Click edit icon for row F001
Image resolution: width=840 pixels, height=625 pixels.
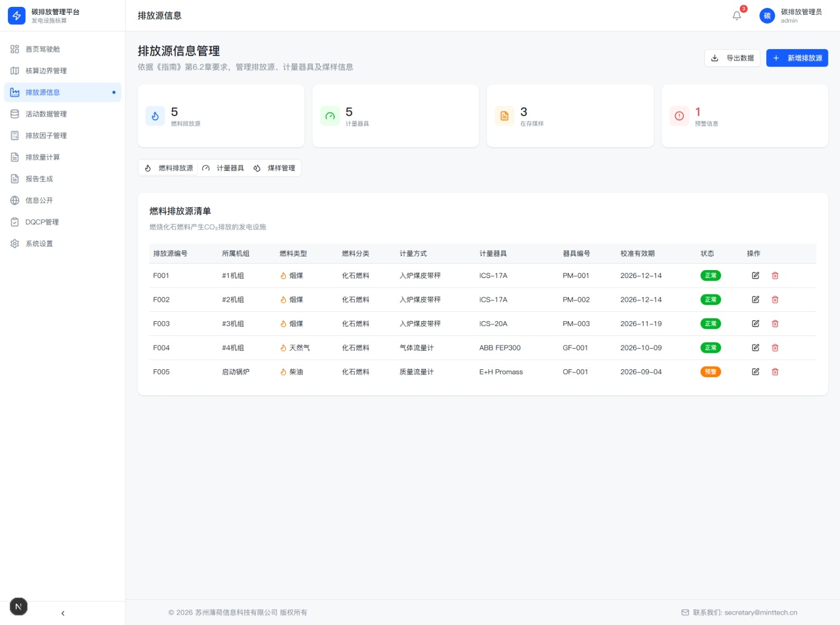[755, 275]
